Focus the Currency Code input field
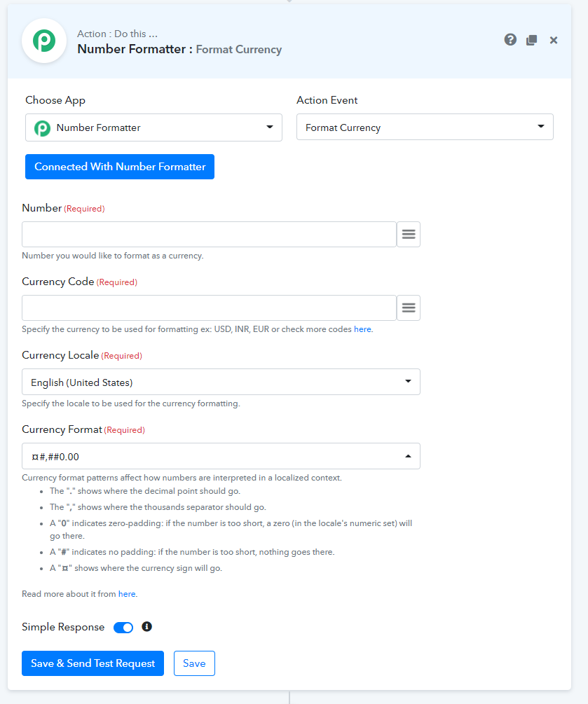 point(209,308)
